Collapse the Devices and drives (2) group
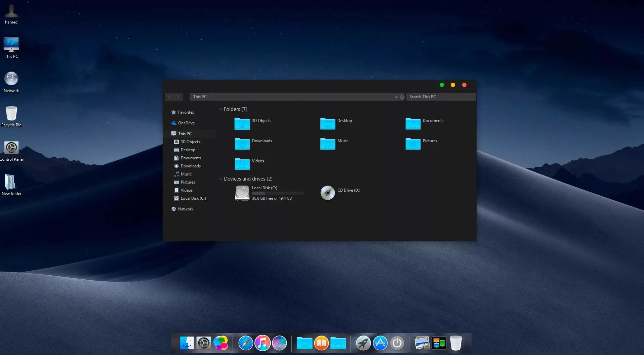Image resolution: width=644 pixels, height=355 pixels. coord(220,179)
